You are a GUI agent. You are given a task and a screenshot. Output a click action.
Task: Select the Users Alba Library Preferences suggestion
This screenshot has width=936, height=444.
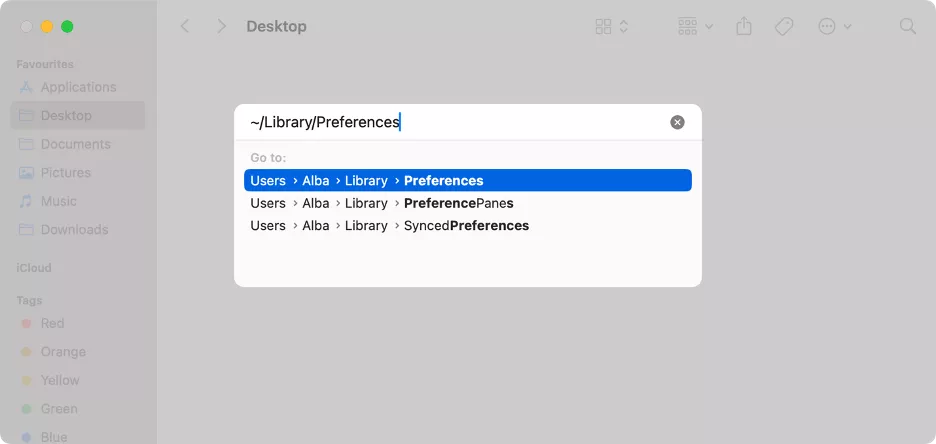pyautogui.click(x=467, y=180)
